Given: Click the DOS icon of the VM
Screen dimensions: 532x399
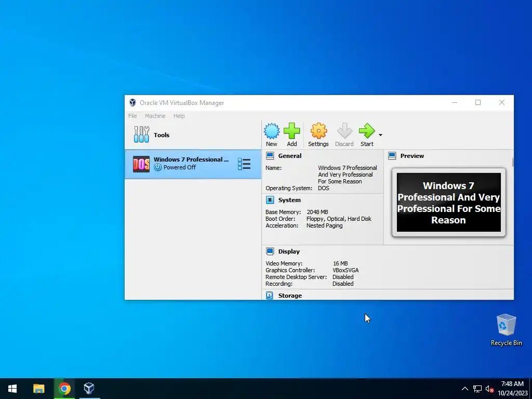Looking at the screenshot, I should [x=141, y=164].
